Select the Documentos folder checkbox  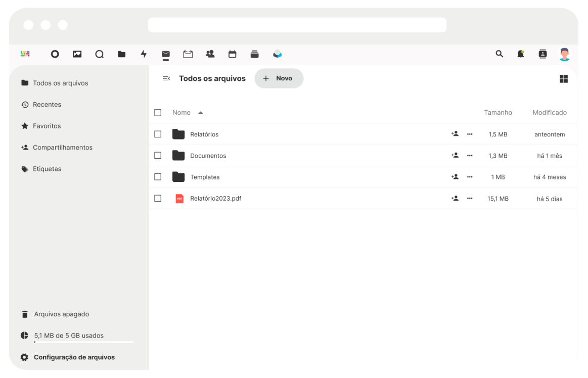pyautogui.click(x=158, y=156)
